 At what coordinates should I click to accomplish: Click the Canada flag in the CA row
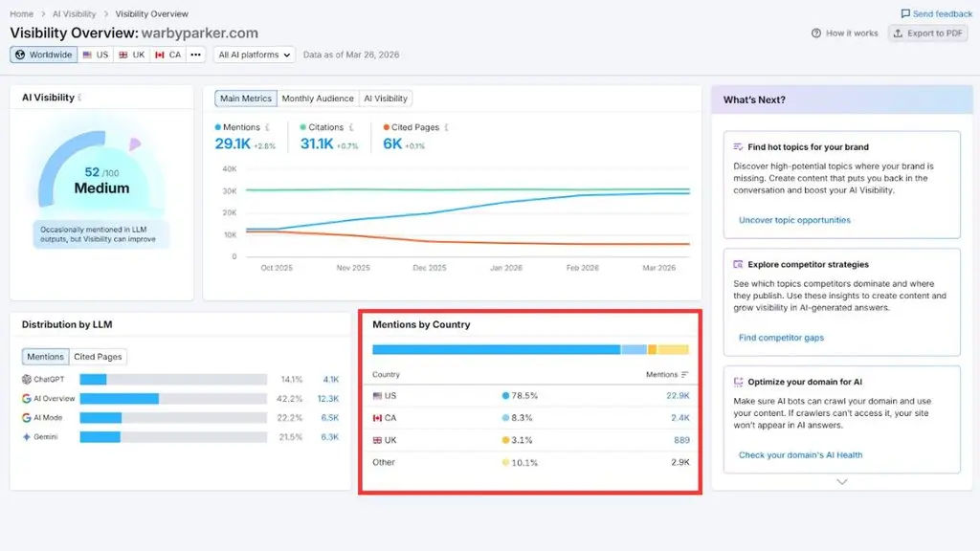pos(377,418)
